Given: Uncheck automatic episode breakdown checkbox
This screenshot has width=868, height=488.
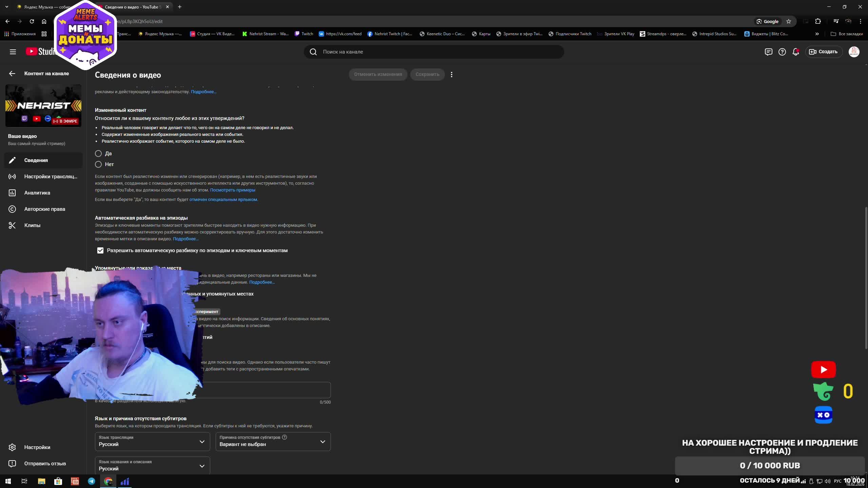Looking at the screenshot, I should [x=100, y=250].
